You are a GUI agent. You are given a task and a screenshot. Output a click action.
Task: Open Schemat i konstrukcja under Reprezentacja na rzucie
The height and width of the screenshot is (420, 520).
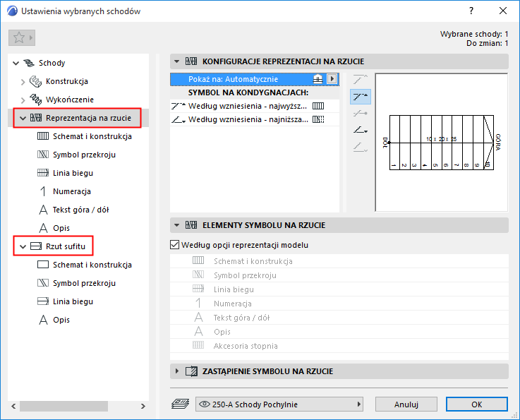click(92, 136)
